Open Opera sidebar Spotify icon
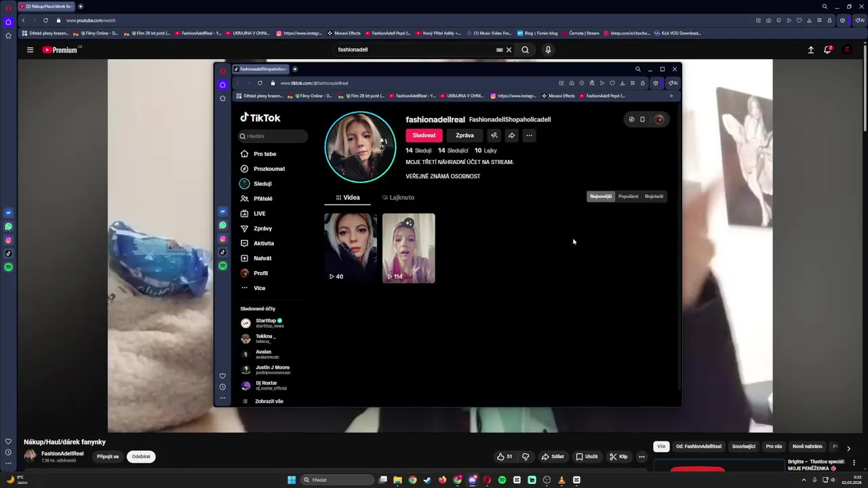Screen dimensions: 868x488 tap(8, 267)
